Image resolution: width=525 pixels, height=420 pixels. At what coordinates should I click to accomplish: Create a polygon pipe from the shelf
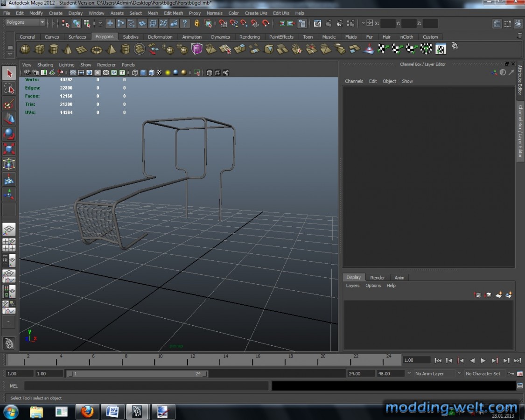point(125,49)
